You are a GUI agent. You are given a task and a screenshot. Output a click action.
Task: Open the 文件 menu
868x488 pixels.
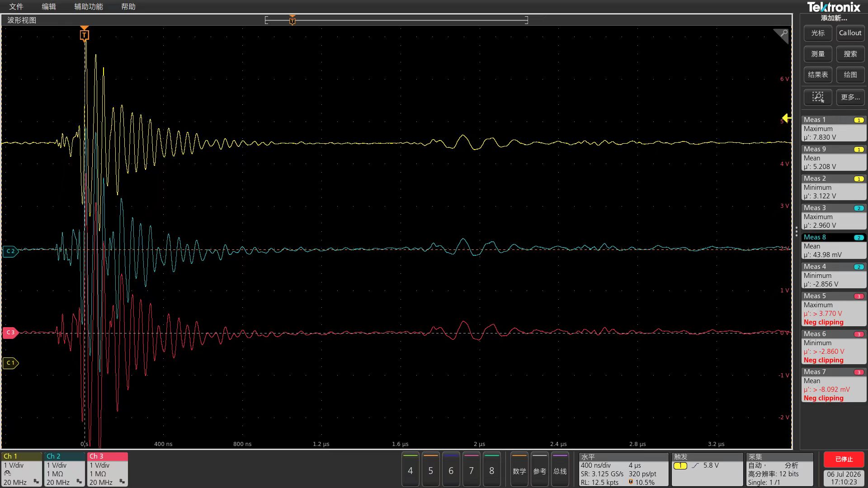click(x=16, y=6)
